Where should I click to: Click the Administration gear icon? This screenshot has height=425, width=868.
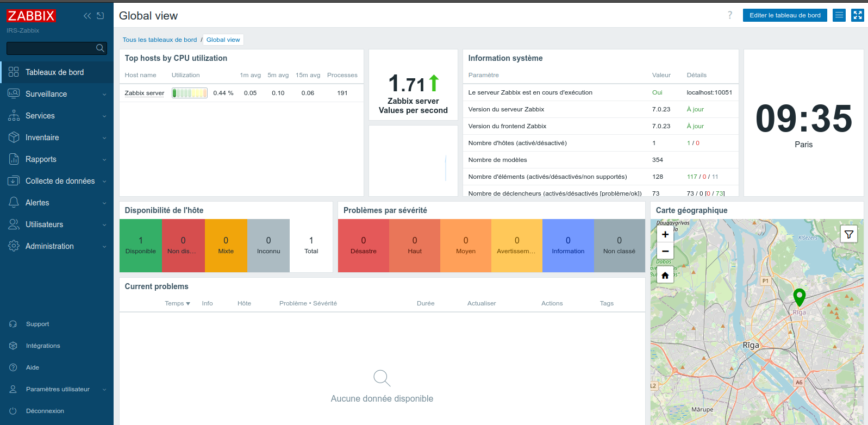coord(14,246)
